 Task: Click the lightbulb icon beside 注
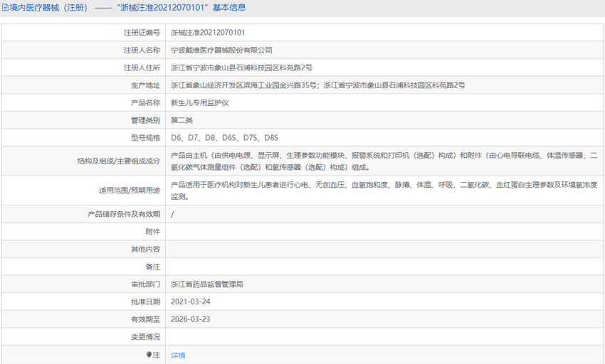click(x=149, y=355)
